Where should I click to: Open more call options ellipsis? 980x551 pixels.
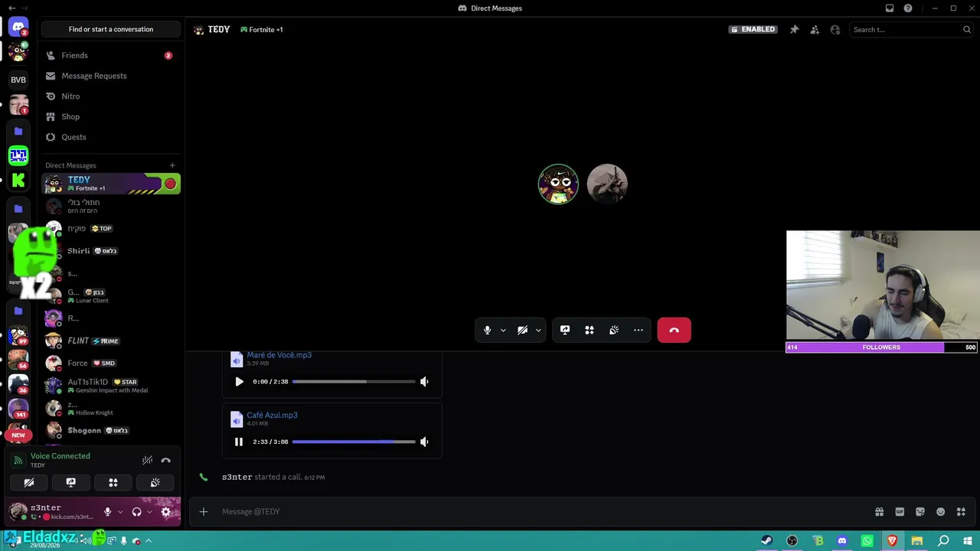pos(639,330)
